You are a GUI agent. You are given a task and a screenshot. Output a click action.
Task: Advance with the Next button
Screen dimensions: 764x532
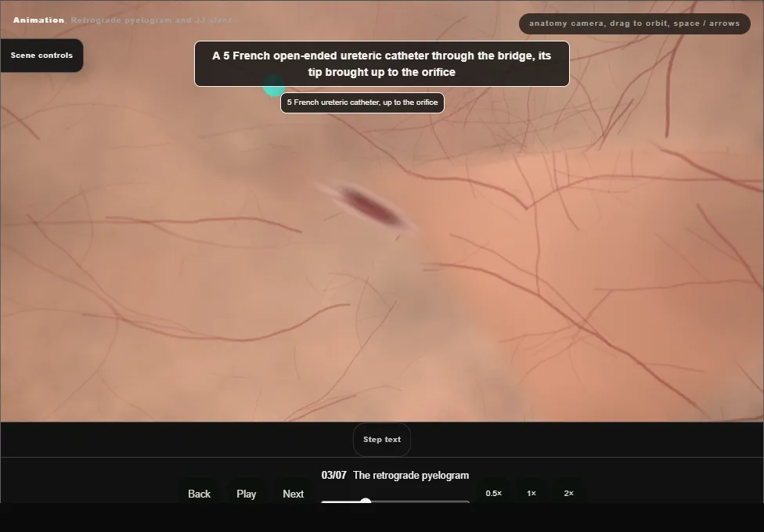294,494
